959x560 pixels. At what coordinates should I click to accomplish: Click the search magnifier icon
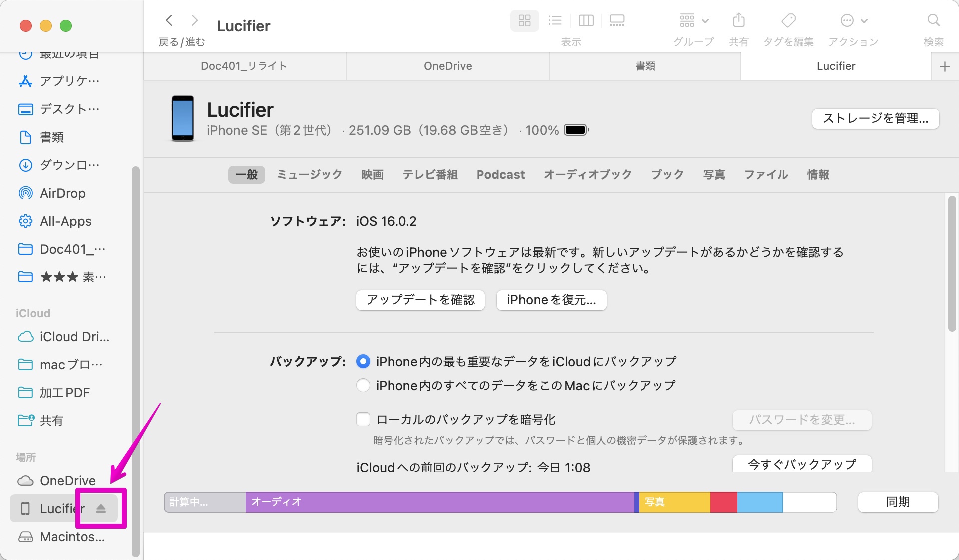click(x=933, y=20)
